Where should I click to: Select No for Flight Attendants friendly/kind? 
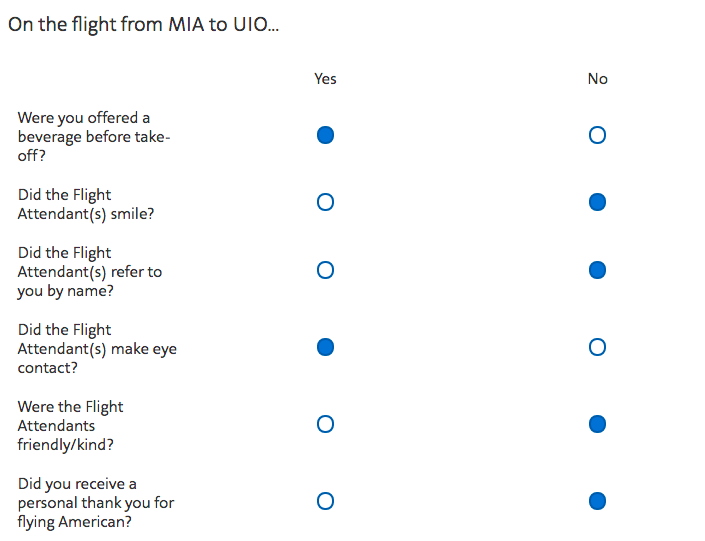(x=597, y=424)
